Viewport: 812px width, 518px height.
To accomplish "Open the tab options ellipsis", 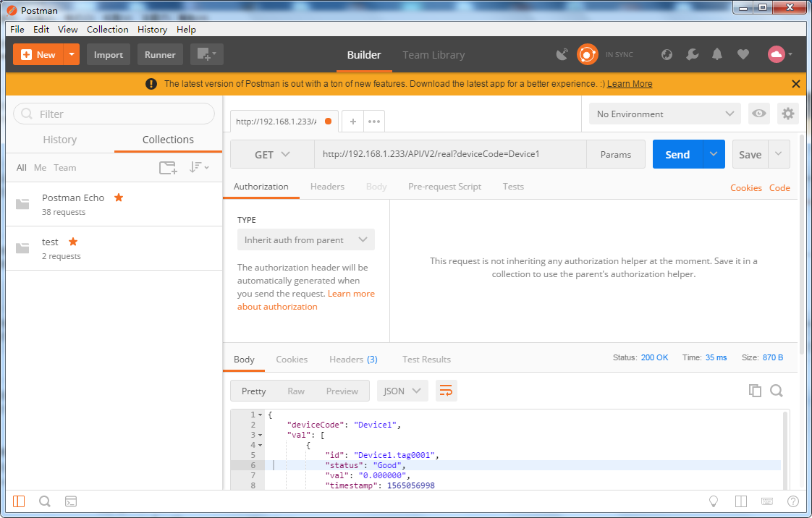I will pyautogui.click(x=374, y=122).
